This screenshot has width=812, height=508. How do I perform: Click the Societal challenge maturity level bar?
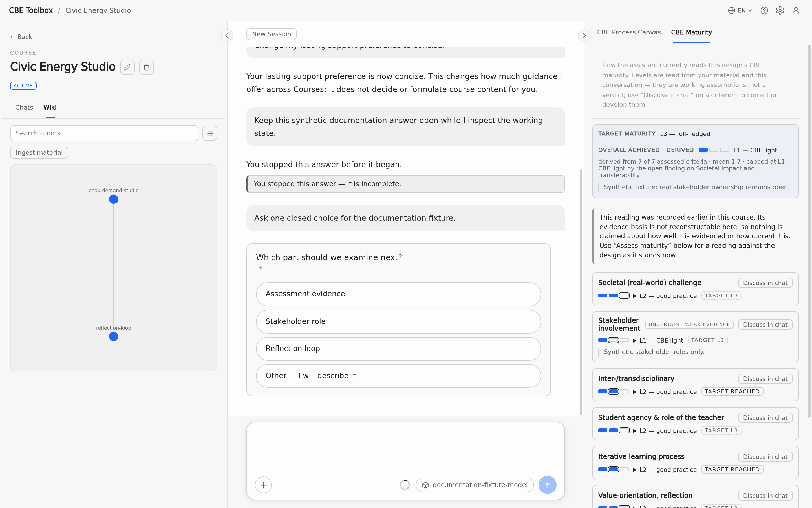click(614, 296)
